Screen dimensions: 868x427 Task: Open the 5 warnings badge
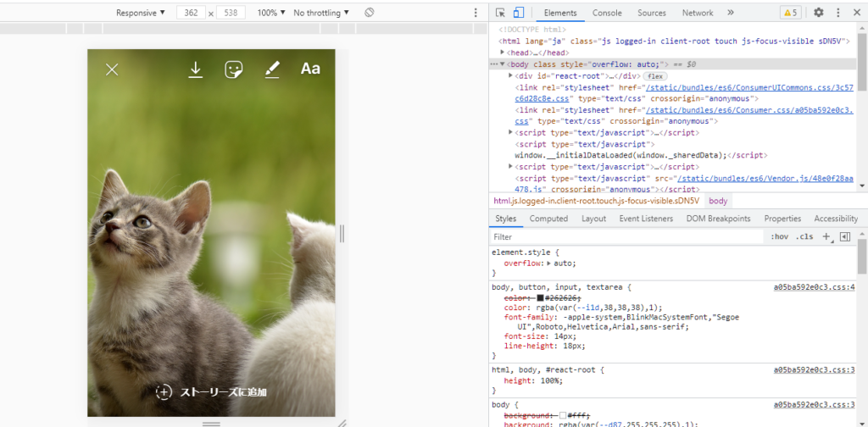point(790,13)
